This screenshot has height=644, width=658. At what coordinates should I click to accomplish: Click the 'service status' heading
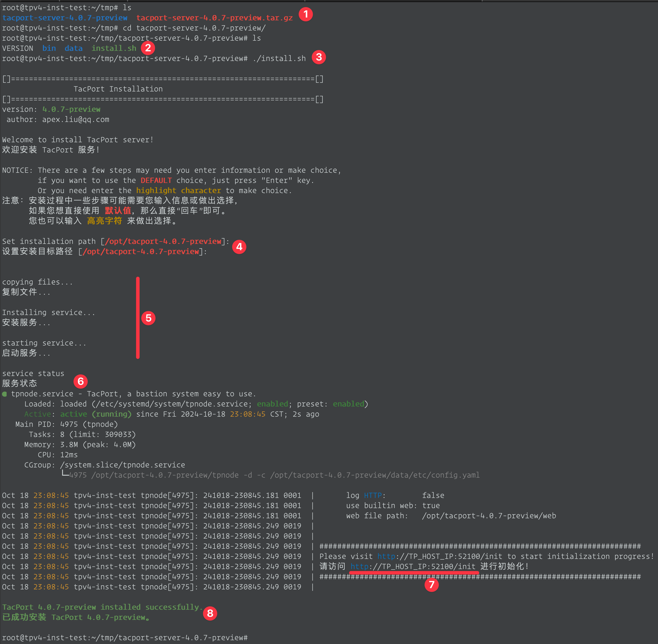point(33,373)
